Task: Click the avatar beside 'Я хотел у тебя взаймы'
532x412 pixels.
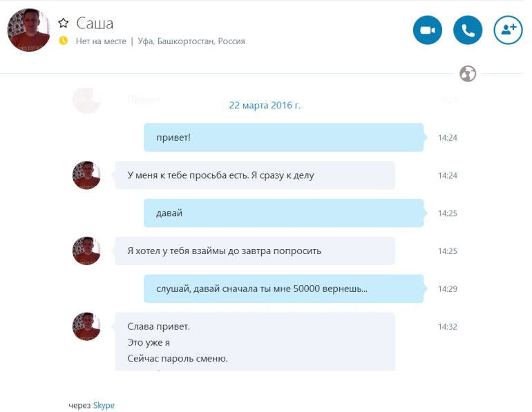Action: [86, 251]
